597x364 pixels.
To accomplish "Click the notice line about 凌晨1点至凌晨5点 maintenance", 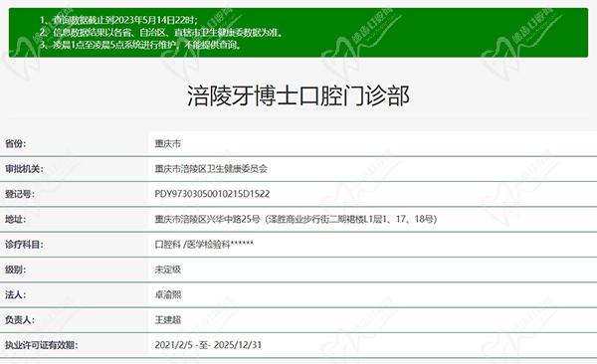I will point(141,45).
